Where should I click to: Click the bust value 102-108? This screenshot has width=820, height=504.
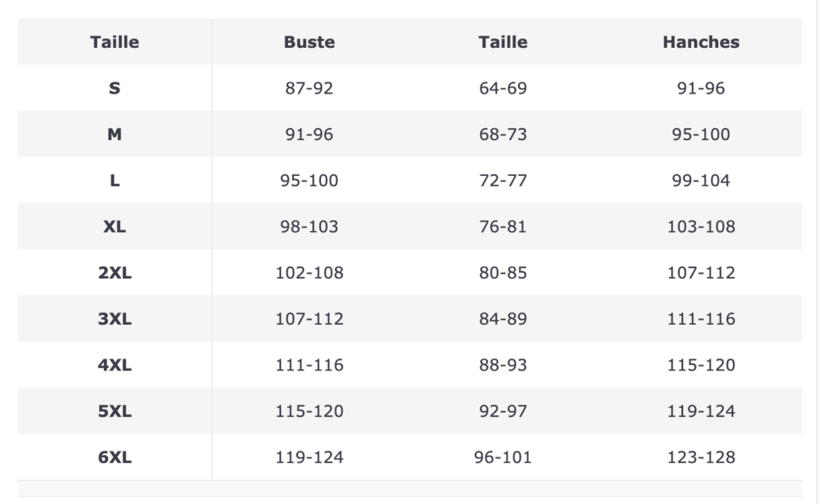click(x=309, y=273)
